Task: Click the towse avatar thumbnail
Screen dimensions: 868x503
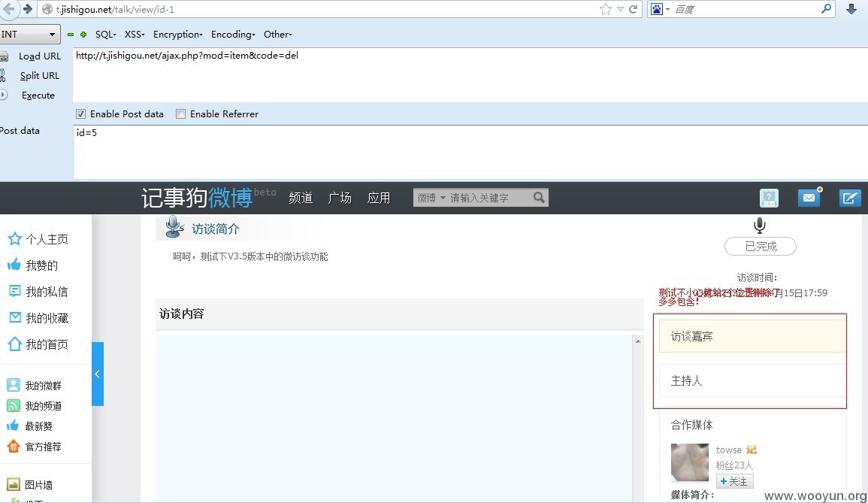Action: click(689, 462)
